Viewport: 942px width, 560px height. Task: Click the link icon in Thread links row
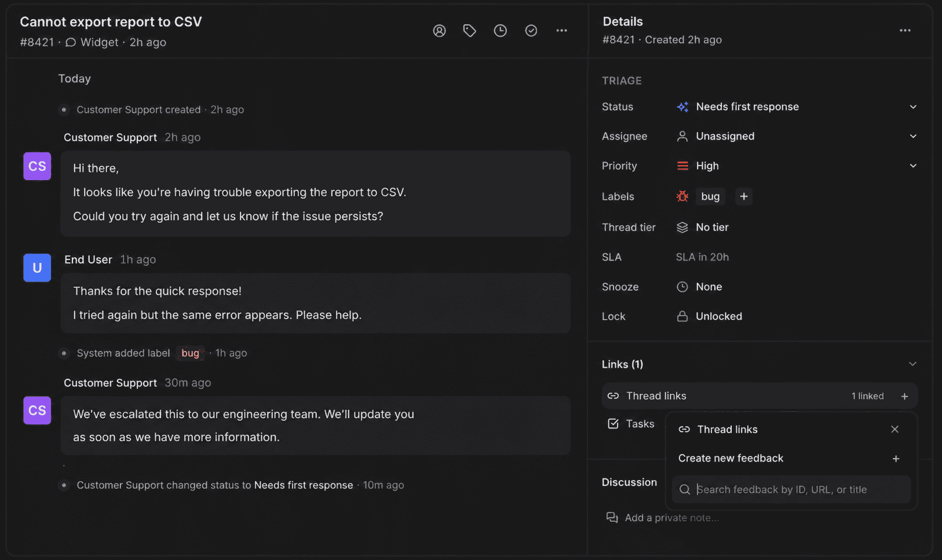(613, 396)
